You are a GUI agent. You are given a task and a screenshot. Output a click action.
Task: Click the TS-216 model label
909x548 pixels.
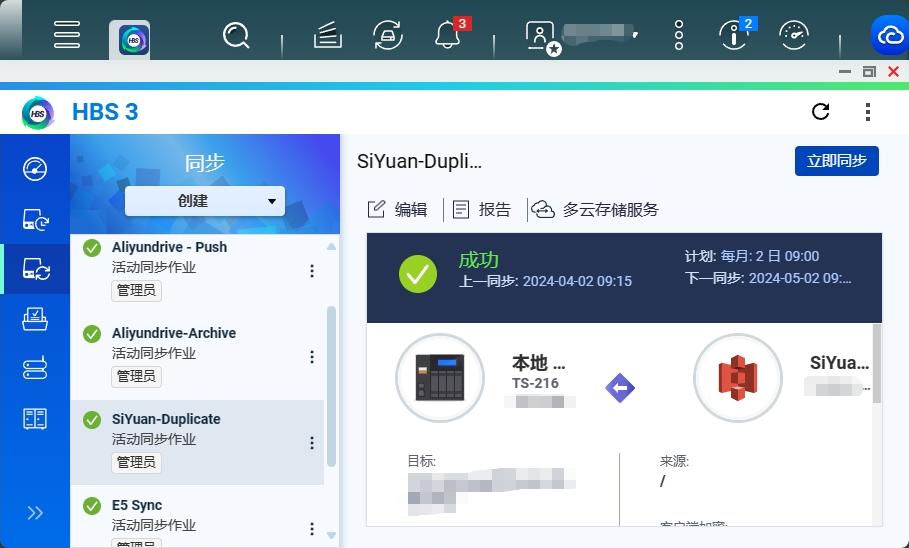click(535, 383)
